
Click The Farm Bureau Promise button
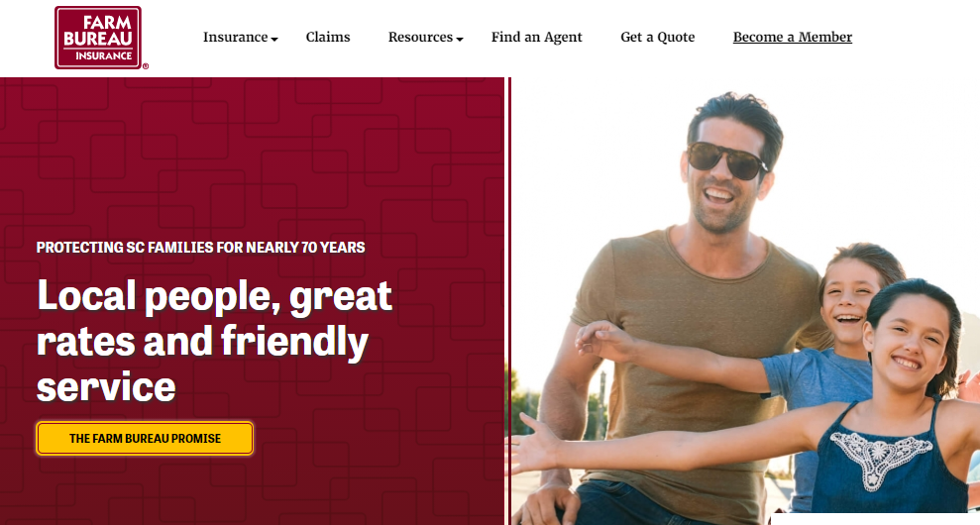point(145,438)
